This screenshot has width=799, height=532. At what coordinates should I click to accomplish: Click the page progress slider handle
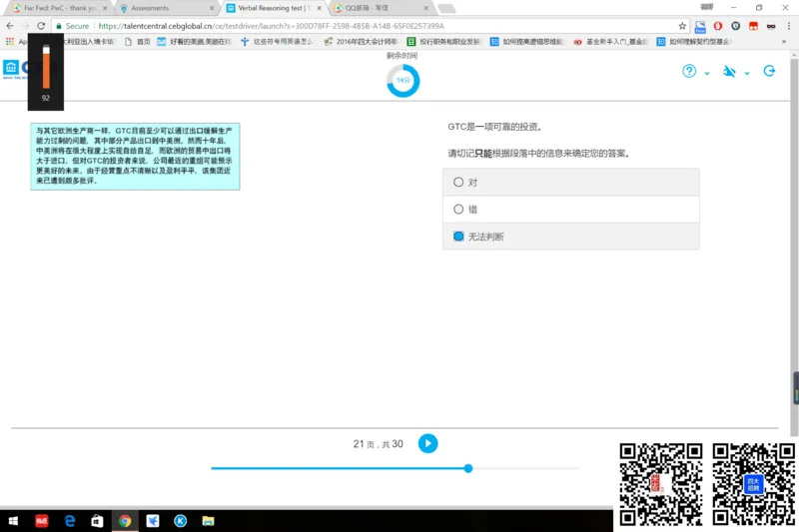pos(467,468)
